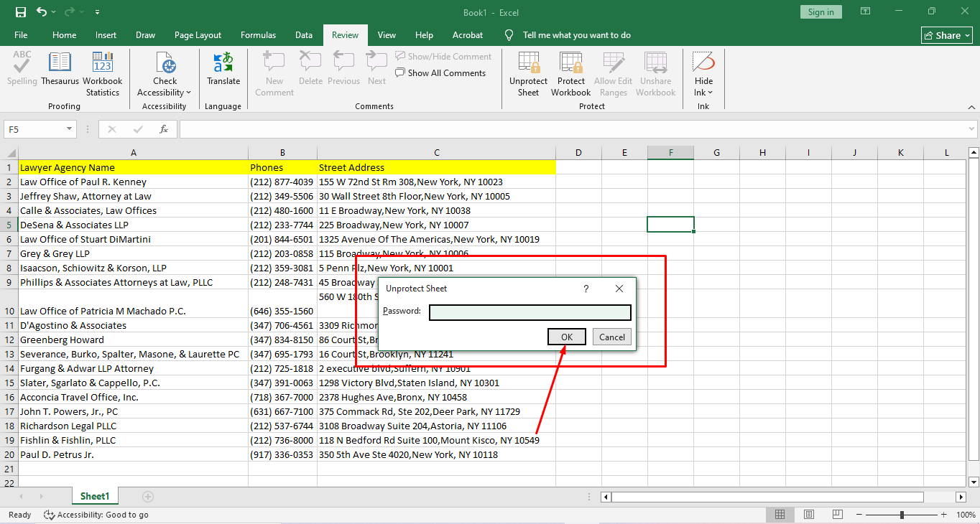This screenshot has height=524, width=980.
Task: Switch to Page Break Preview view
Action: pos(838,515)
